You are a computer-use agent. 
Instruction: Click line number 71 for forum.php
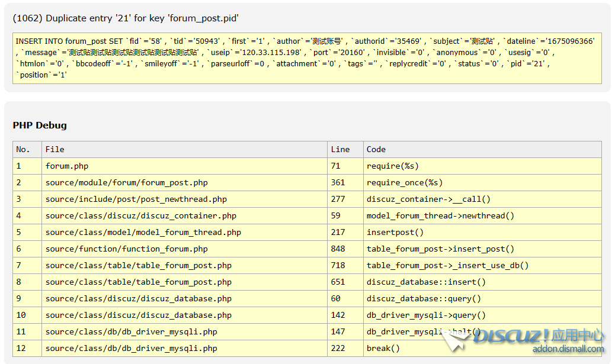(335, 166)
